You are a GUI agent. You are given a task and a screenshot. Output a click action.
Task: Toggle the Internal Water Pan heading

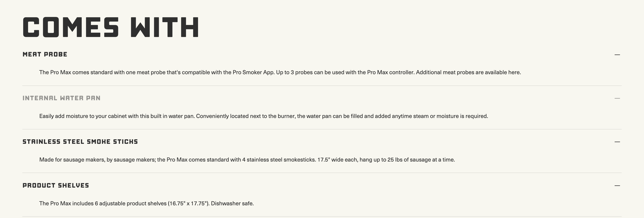click(62, 98)
